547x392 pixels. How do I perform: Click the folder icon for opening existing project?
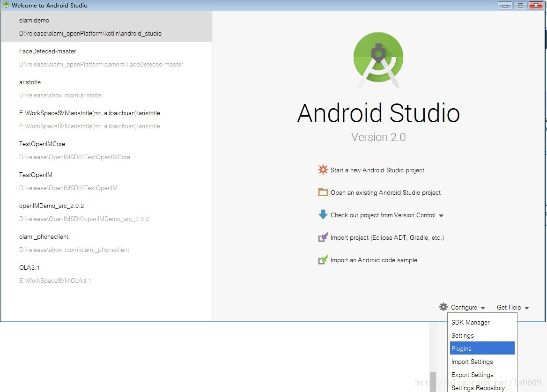click(x=323, y=192)
